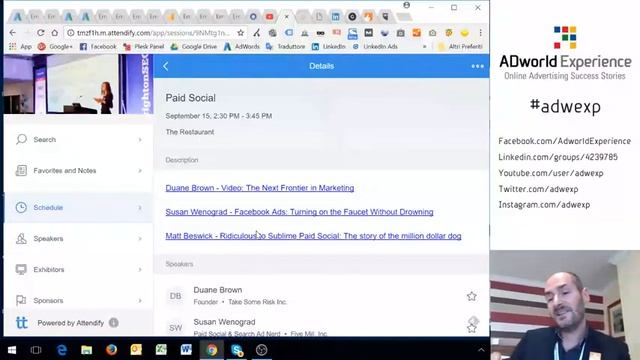Image resolution: width=640 pixels, height=360 pixels.
Task: Open the Search menu item
Action: [78, 140]
